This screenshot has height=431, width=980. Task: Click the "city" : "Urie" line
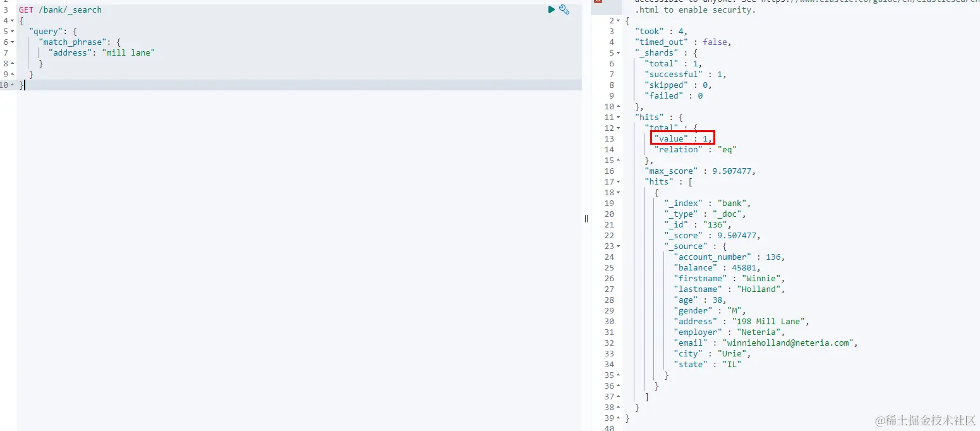click(x=713, y=354)
